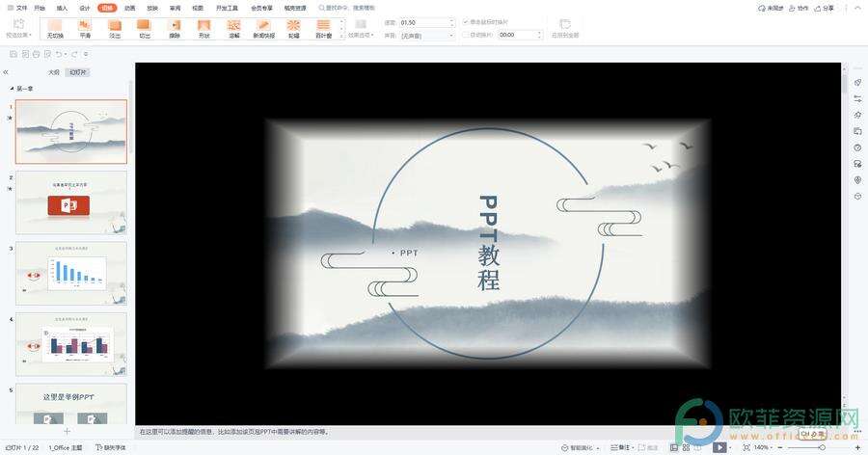Apply the 新闻快报 (newsflash) transition effect
The image size is (868, 455).
[264, 28]
